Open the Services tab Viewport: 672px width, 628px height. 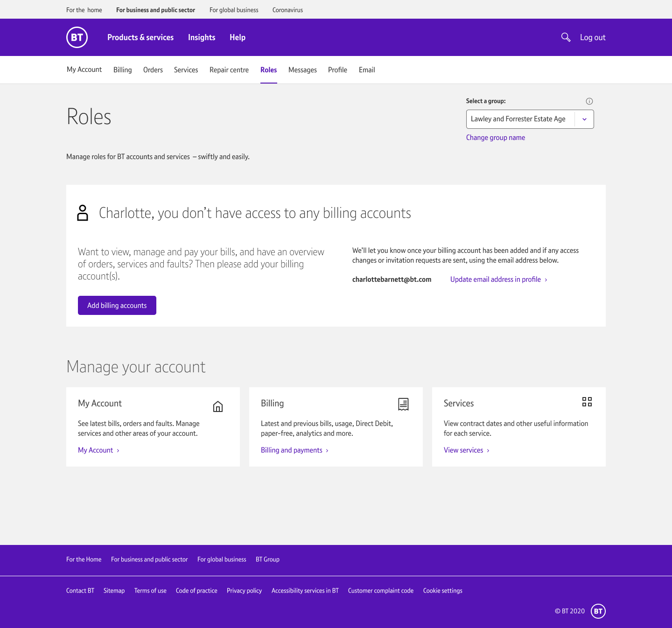186,70
